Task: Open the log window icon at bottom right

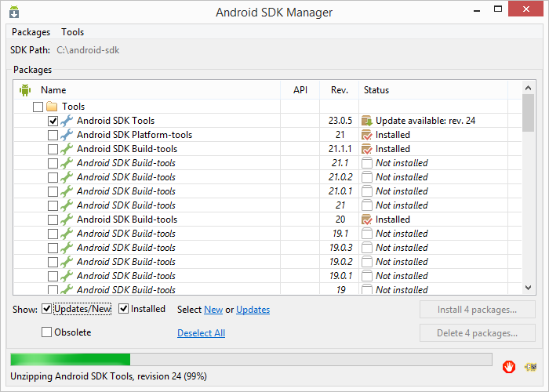Action: (x=530, y=367)
